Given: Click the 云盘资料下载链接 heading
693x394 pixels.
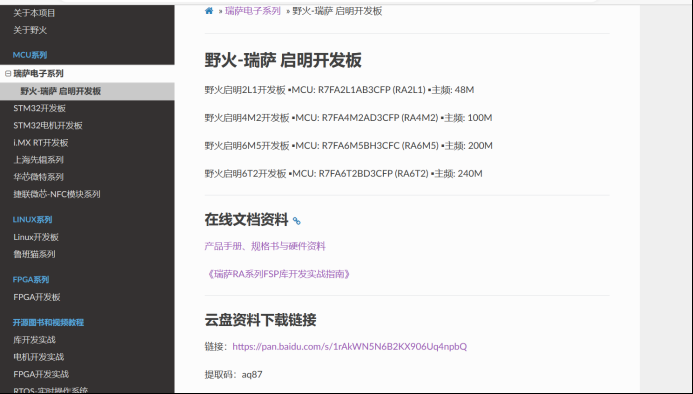Looking at the screenshot, I should [260, 320].
